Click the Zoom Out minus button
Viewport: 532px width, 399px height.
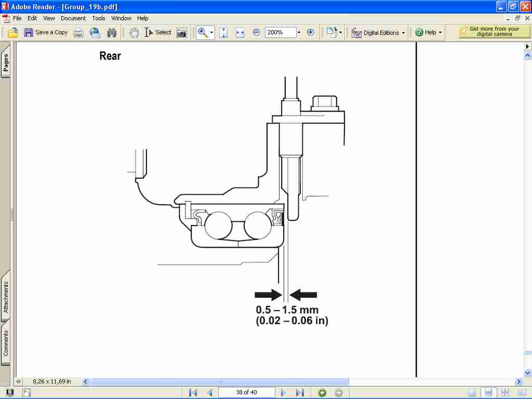[x=257, y=32]
